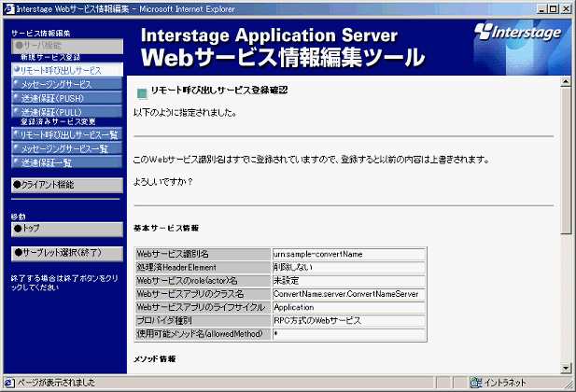The image size is (576, 392).
Task: Click the RPC方式のWebサービス value
Action: click(x=349, y=320)
